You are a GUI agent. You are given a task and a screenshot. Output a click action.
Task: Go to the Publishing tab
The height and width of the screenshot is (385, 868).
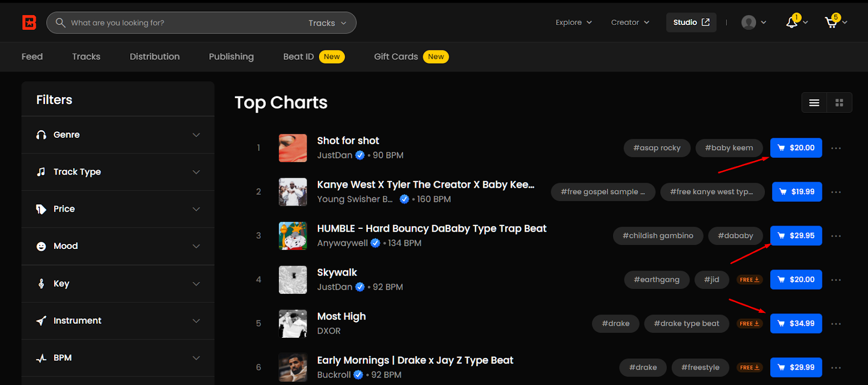pyautogui.click(x=231, y=56)
